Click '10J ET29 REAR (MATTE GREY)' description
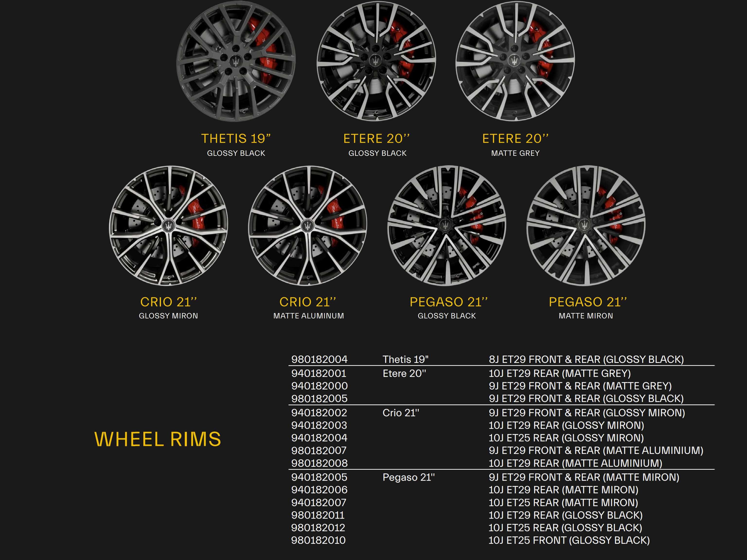The height and width of the screenshot is (560, 747). pyautogui.click(x=560, y=373)
